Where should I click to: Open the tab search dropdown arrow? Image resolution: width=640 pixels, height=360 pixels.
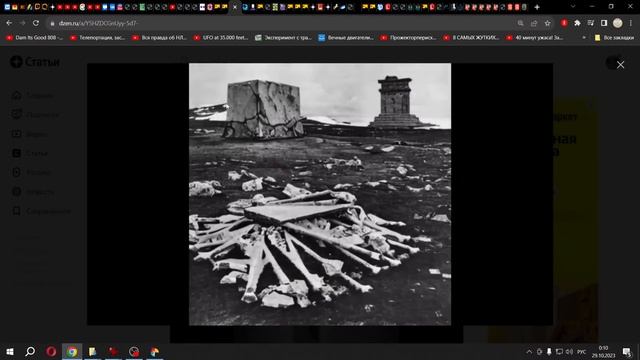coord(573,7)
